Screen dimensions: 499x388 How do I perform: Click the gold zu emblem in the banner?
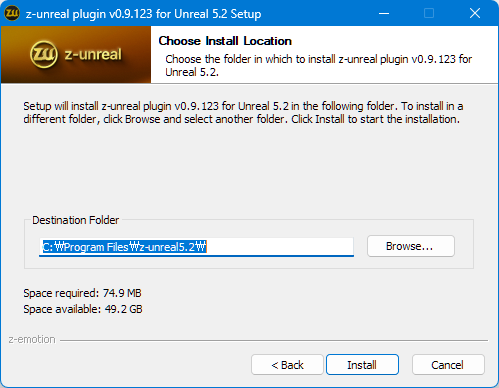pos(44,54)
